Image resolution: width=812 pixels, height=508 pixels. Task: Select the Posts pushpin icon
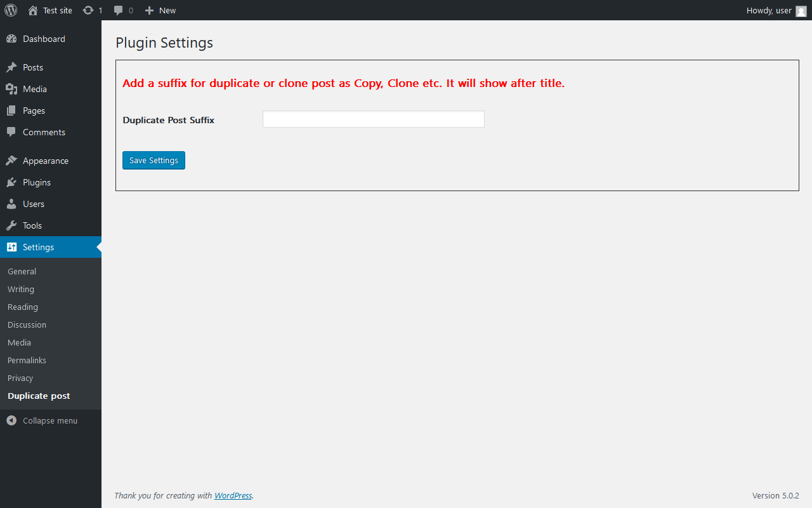11,67
